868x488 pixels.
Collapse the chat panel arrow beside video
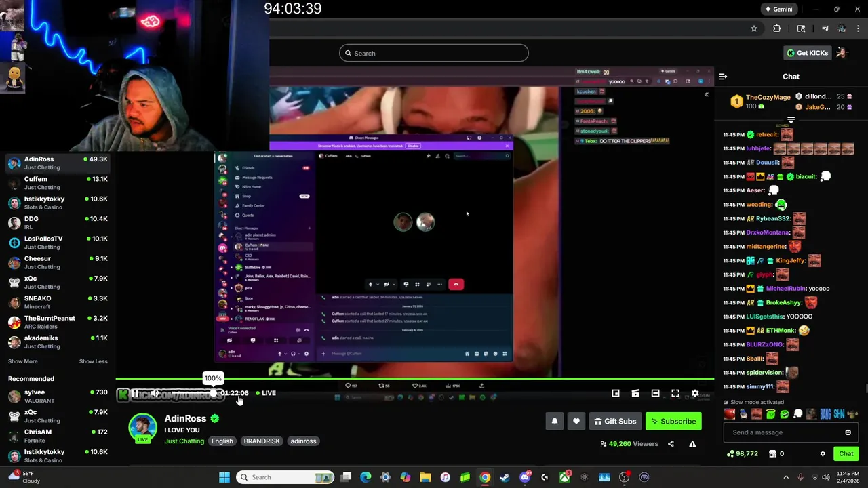[x=706, y=94]
